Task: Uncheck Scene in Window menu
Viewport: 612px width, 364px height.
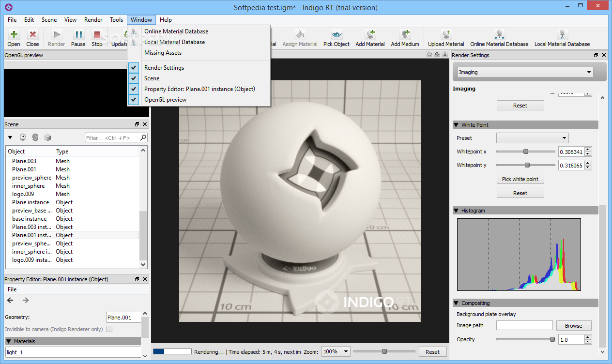Action: click(x=134, y=78)
